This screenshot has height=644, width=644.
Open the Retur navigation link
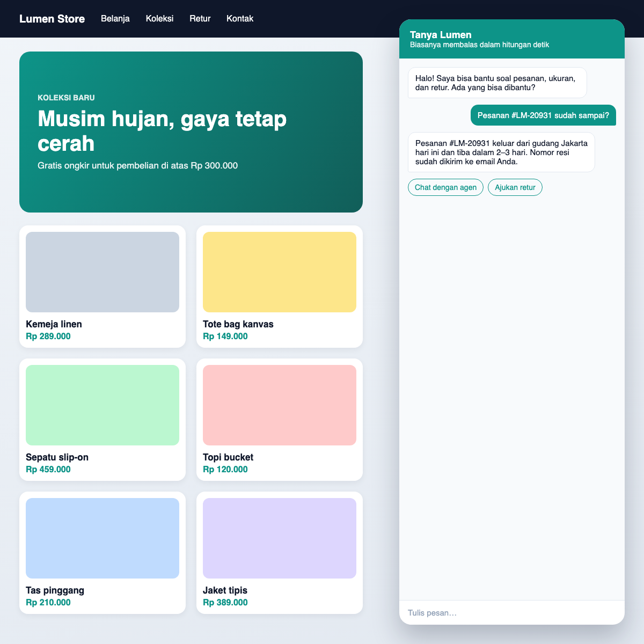point(200,19)
